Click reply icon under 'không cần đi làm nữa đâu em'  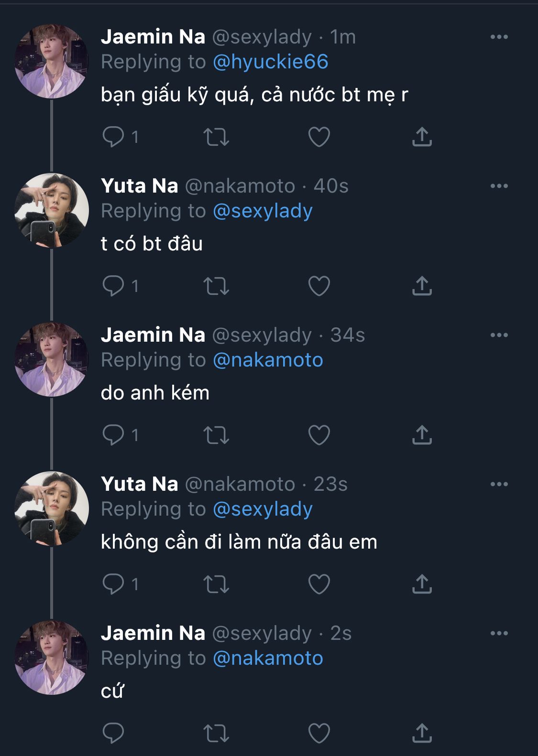113,584
